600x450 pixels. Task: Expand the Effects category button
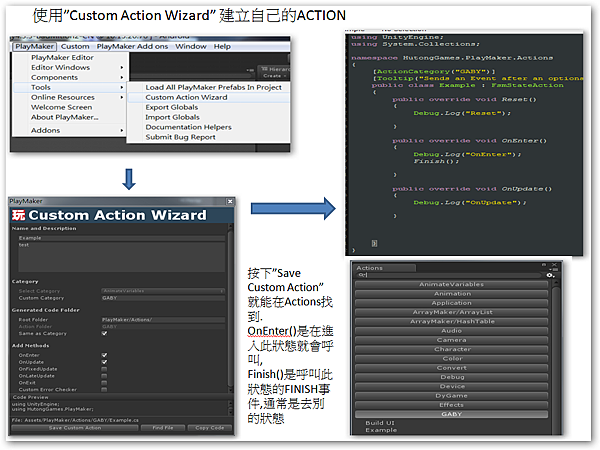click(x=452, y=405)
